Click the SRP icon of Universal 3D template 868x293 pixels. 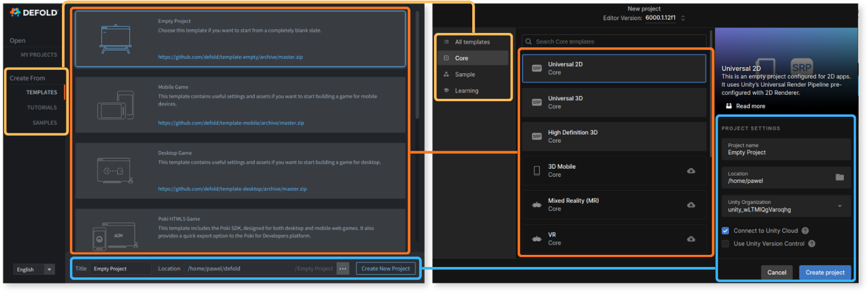pyautogui.click(x=536, y=102)
